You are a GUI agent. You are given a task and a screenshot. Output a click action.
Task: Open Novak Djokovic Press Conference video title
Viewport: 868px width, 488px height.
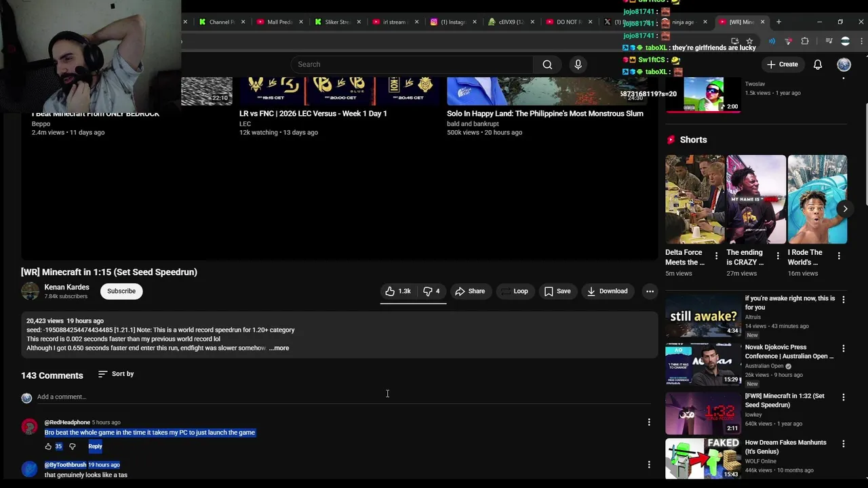tap(789, 352)
